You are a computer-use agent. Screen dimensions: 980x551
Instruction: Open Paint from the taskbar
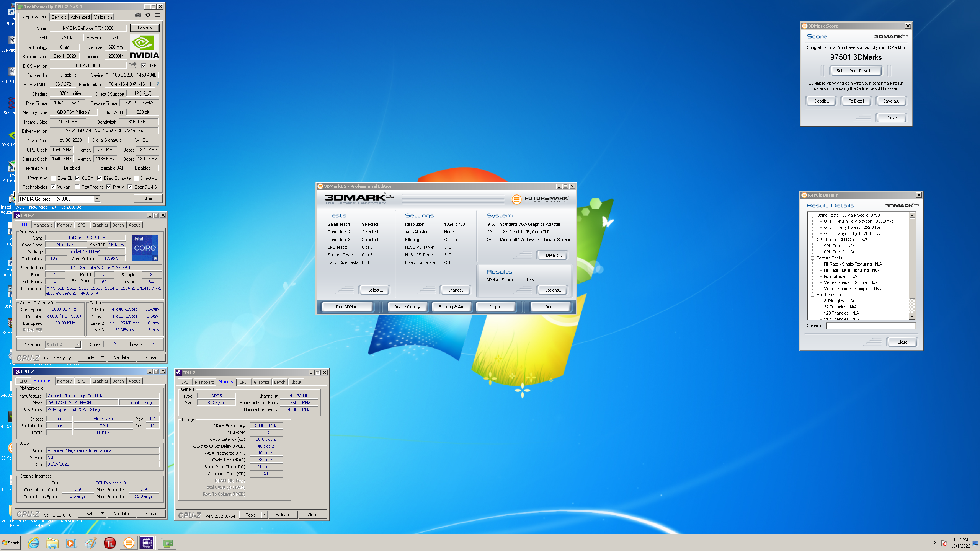click(90, 543)
